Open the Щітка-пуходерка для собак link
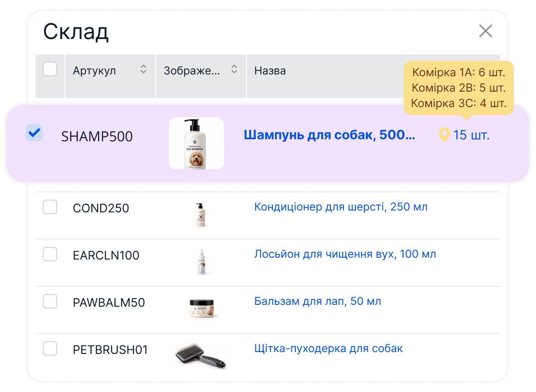Viewport: 536px width, 392px height. (x=329, y=348)
